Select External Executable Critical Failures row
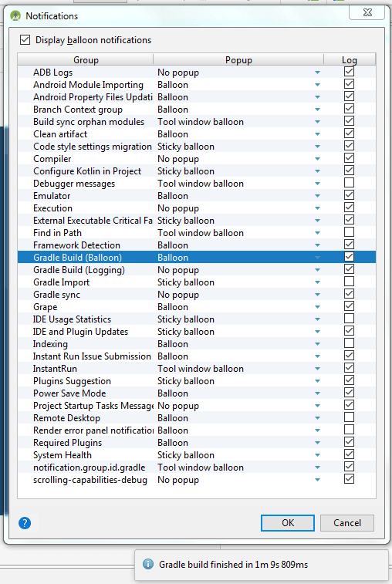The image size is (392, 584). point(197,221)
